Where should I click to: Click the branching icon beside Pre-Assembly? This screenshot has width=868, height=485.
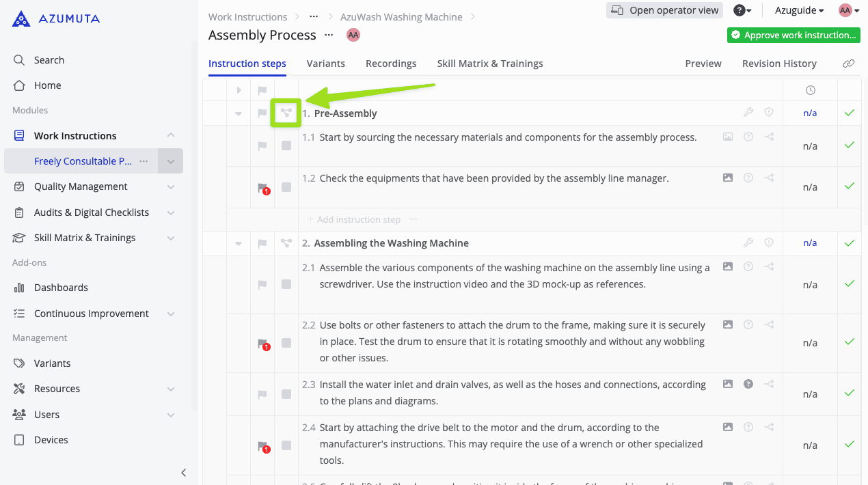coord(286,113)
